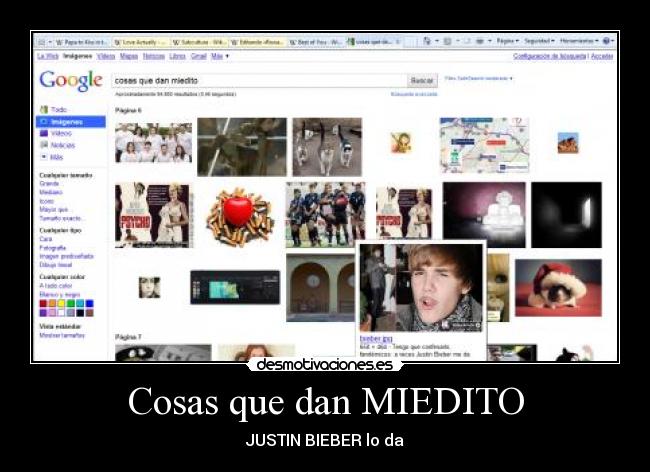Open the Seguridad toolbar menu
The height and width of the screenshot is (472, 650).
539,41
